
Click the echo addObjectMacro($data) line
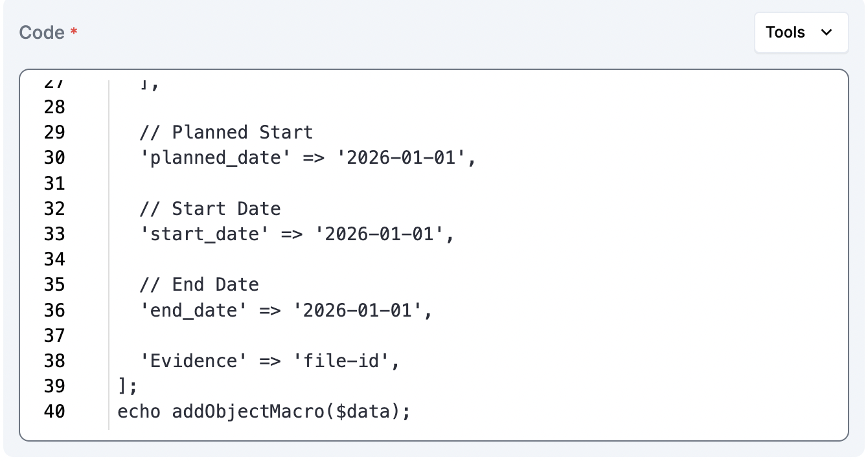(264, 411)
